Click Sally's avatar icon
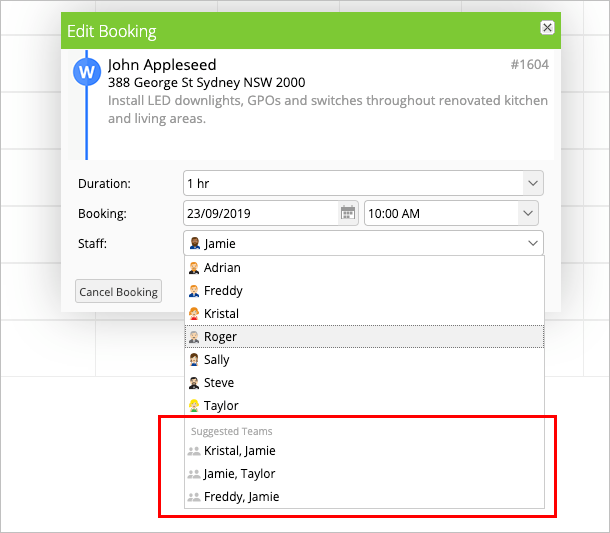The image size is (610, 533). [194, 360]
